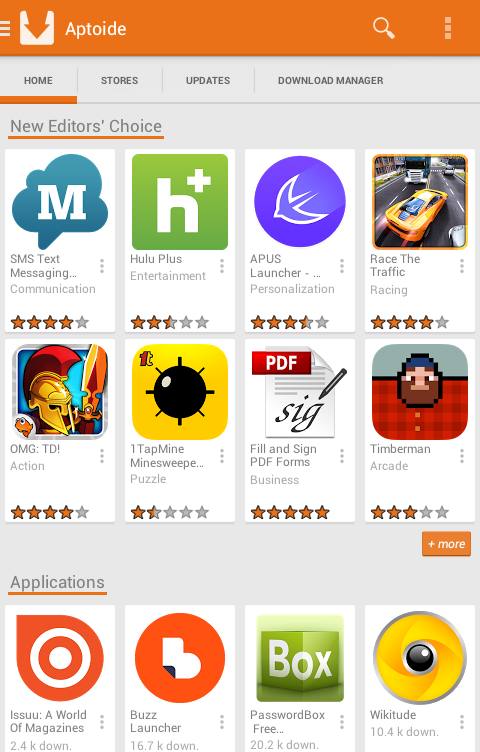Switch to the Updates tab

coord(208,81)
